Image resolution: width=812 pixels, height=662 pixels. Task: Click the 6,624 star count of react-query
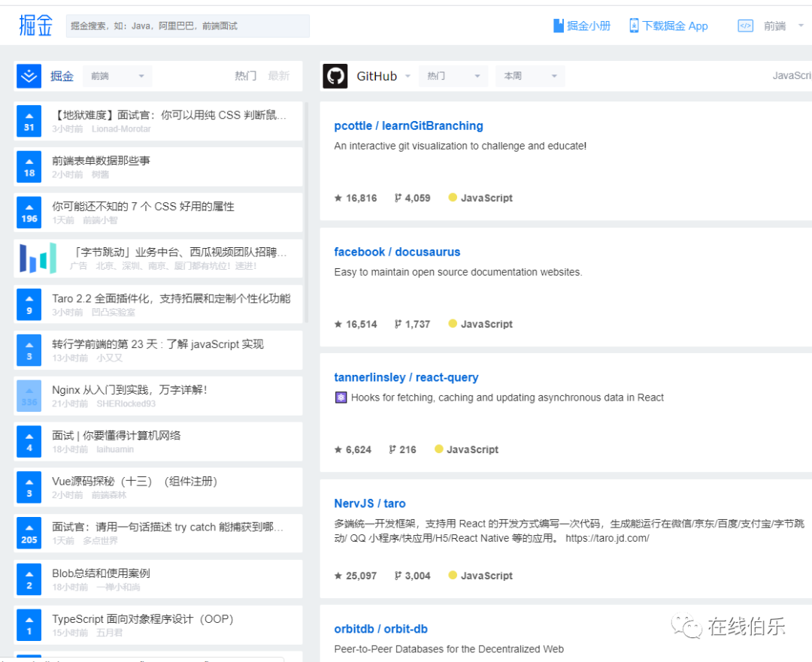click(353, 450)
